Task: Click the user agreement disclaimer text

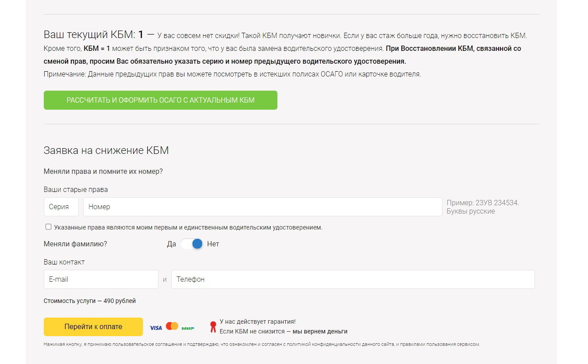Action: 262,344
